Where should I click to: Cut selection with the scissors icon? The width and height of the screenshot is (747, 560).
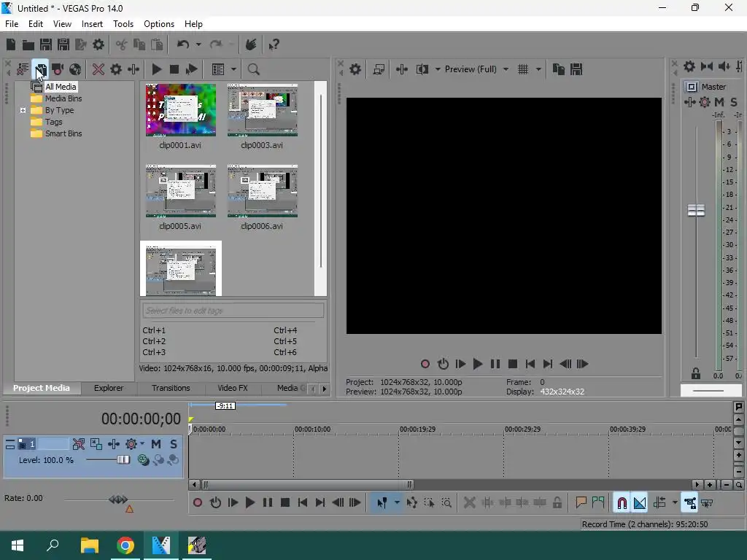[122, 44]
